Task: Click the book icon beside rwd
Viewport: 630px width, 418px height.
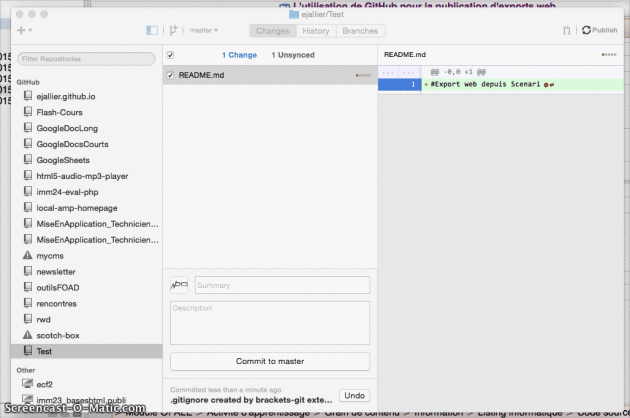Action: (x=28, y=319)
